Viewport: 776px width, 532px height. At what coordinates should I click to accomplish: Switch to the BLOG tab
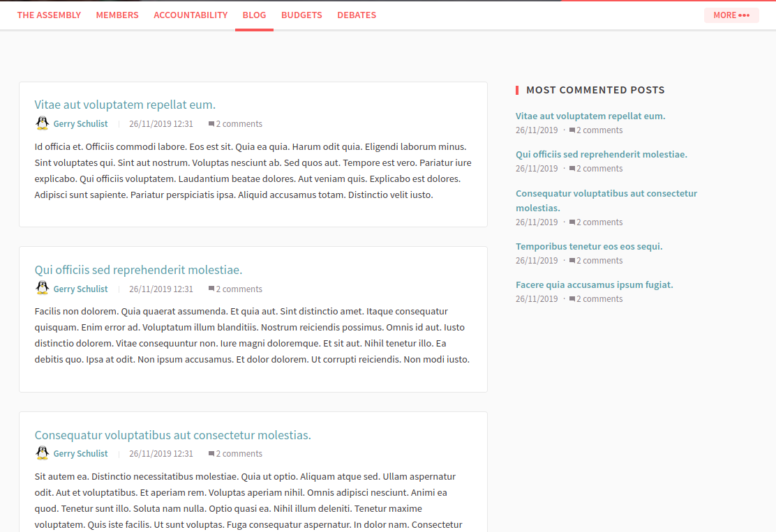pyautogui.click(x=254, y=15)
